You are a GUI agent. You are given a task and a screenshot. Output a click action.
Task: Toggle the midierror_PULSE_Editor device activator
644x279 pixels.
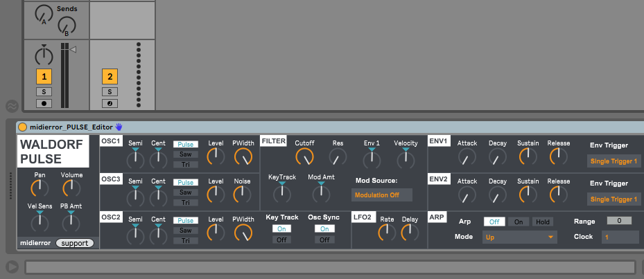[x=23, y=127]
